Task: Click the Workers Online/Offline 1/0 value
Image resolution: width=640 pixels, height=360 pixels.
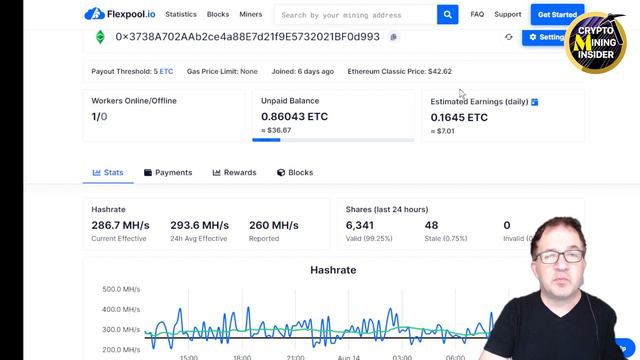Action: [x=99, y=117]
